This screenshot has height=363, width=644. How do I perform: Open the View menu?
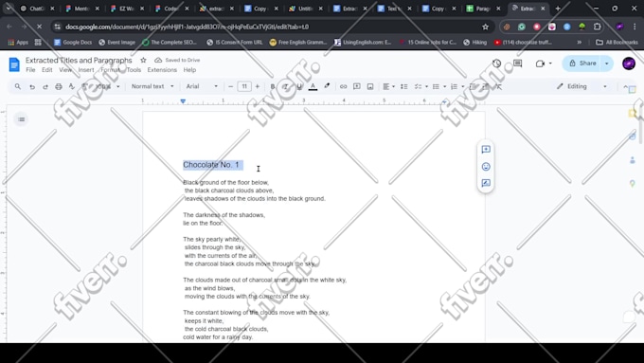65,70
